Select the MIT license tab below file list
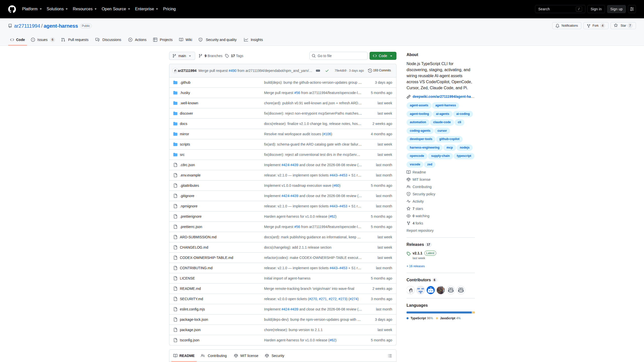The width and height of the screenshot is (644, 362). click(246, 356)
